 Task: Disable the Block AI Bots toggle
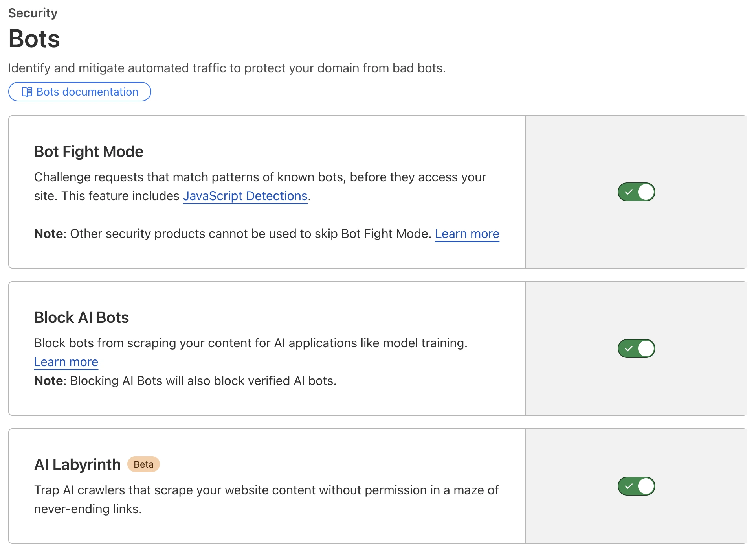636,348
